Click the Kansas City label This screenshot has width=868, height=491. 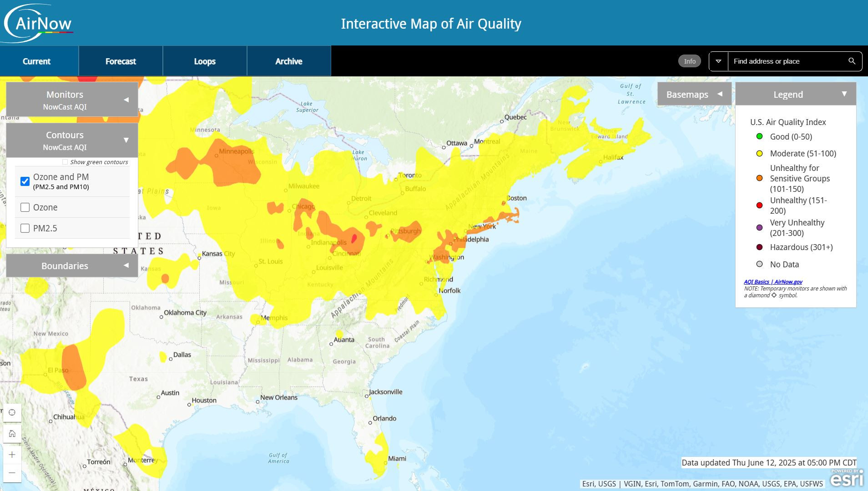click(x=218, y=254)
